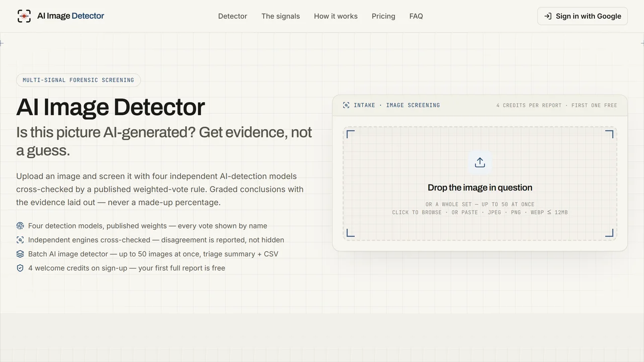This screenshot has width=644, height=362.
Task: Click the Four detection models feature line
Action: [x=147, y=226]
